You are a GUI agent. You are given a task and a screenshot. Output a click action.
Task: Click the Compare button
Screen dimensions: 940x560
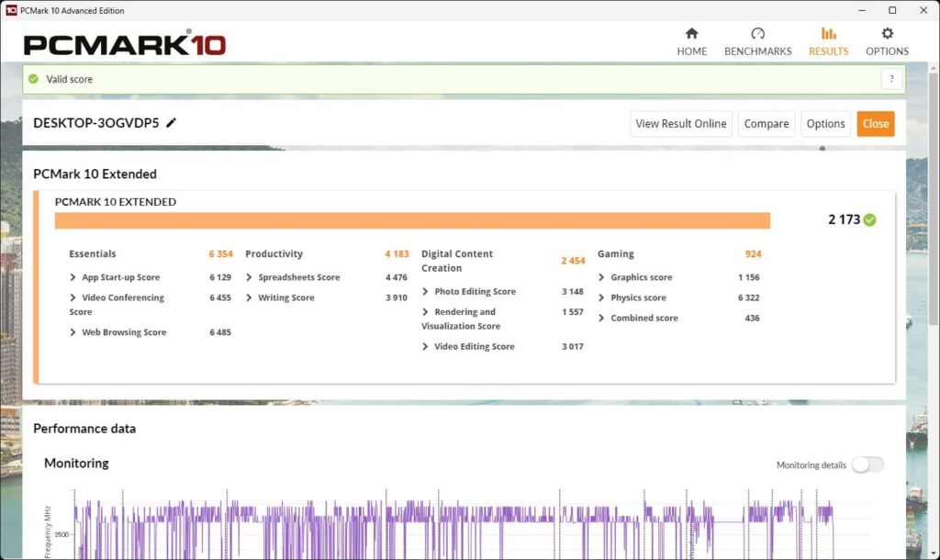tap(767, 124)
